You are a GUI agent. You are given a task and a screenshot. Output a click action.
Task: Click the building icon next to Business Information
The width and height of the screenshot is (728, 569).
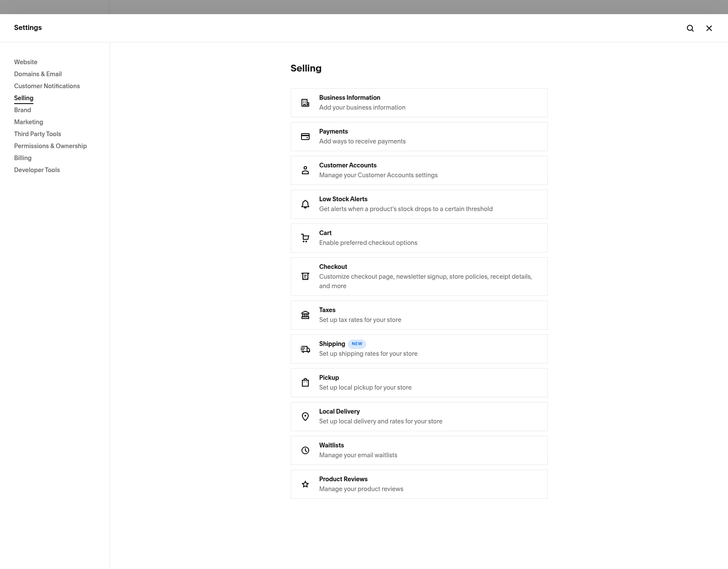tap(305, 102)
